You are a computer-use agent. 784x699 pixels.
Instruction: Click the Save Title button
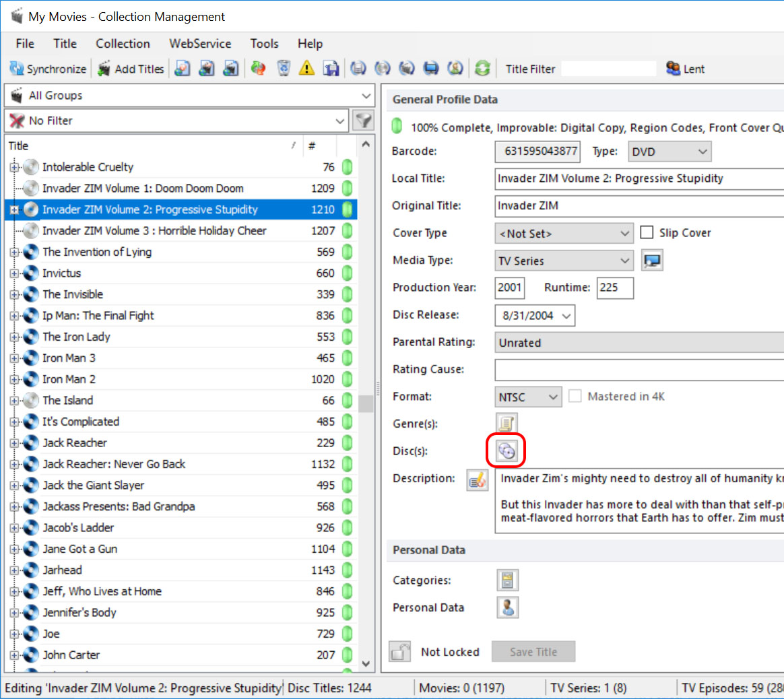tap(533, 651)
